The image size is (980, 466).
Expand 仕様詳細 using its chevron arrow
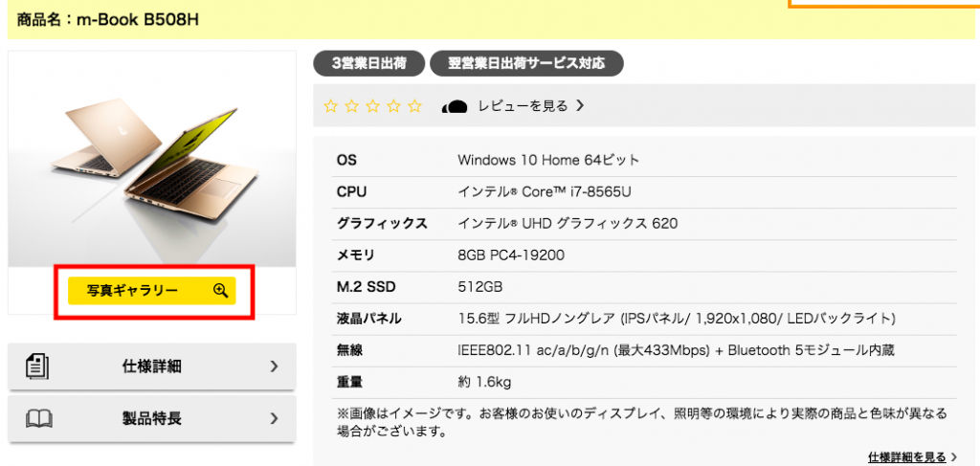(x=274, y=366)
